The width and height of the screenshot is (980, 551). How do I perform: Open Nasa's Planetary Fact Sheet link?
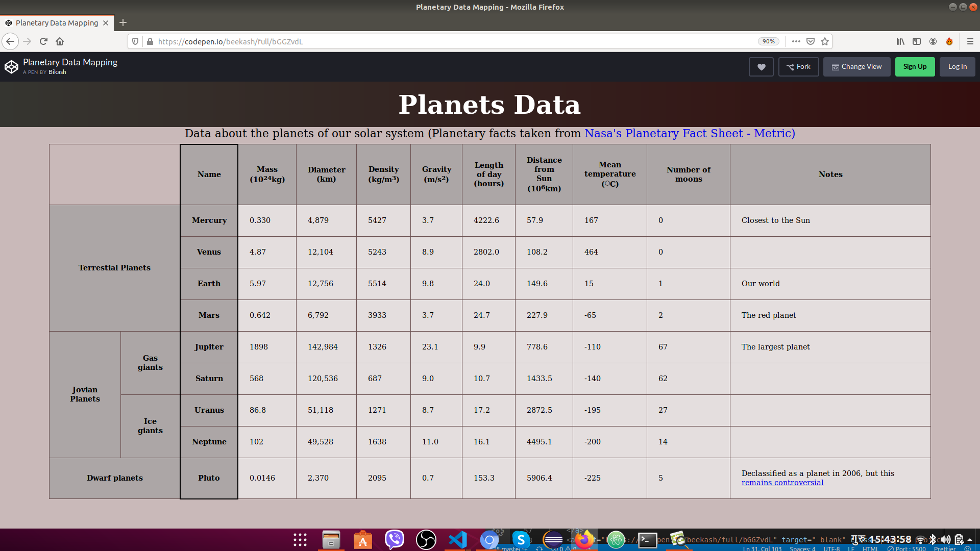(x=690, y=133)
